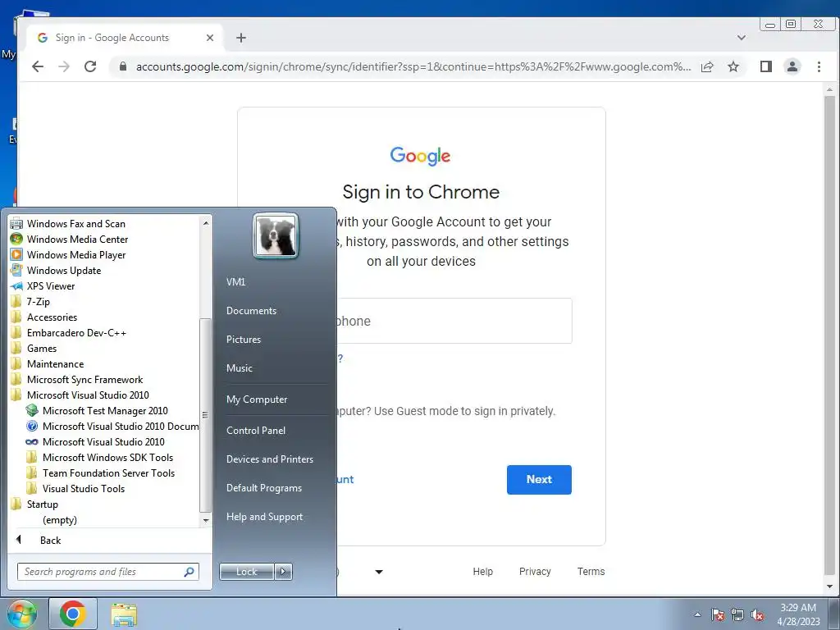Close the Sign in - Google Accounts tab

[x=210, y=38]
